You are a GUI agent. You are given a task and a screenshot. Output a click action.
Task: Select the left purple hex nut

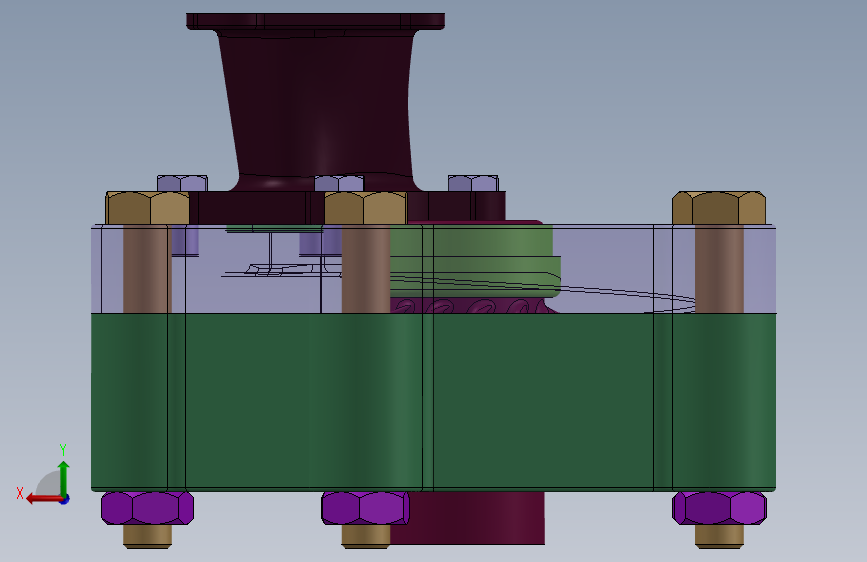147,508
